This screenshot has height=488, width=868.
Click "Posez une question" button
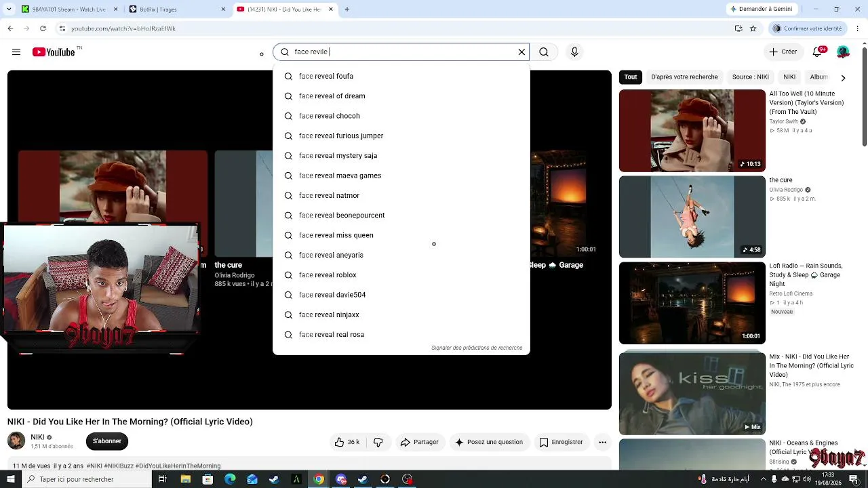(489, 442)
